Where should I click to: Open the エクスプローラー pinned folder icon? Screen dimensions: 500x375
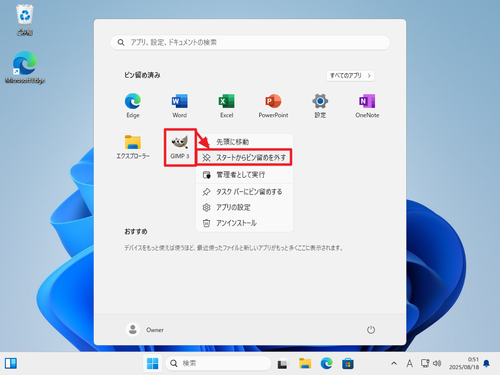pos(133,147)
